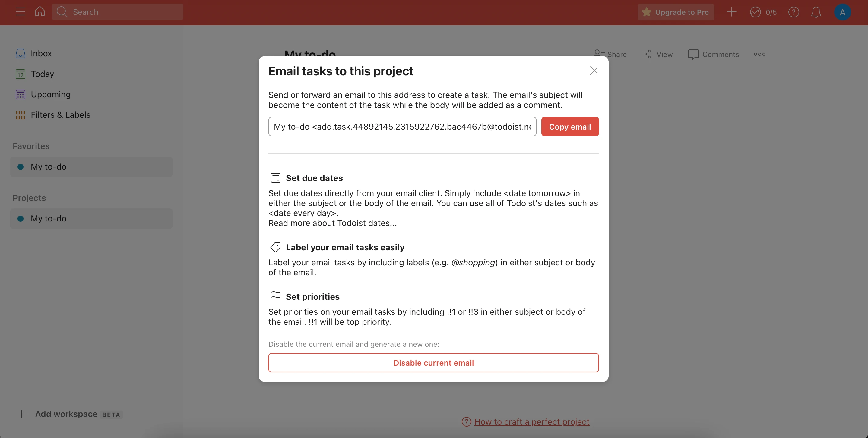868x438 pixels.
Task: Open Read more about Todoist dates link
Action: (x=332, y=223)
